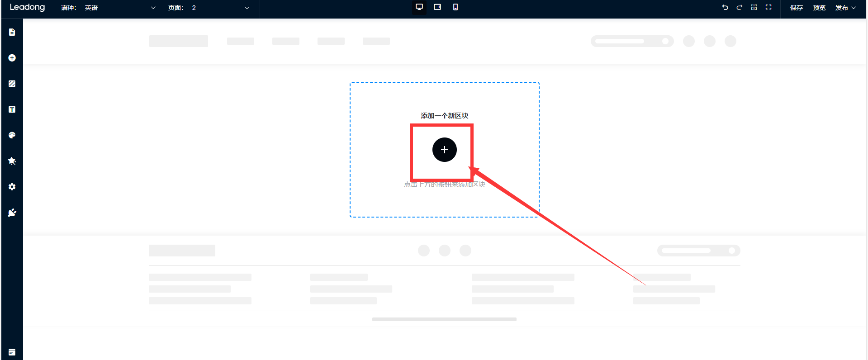The image size is (868, 360).
Task: Open the plug-in icon in sidebar
Action: pyautogui.click(x=12, y=213)
